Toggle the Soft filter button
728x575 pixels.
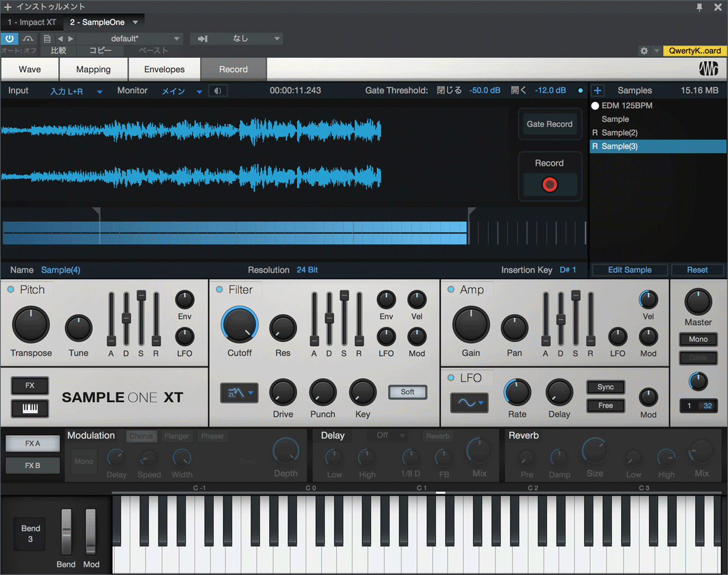click(x=408, y=392)
